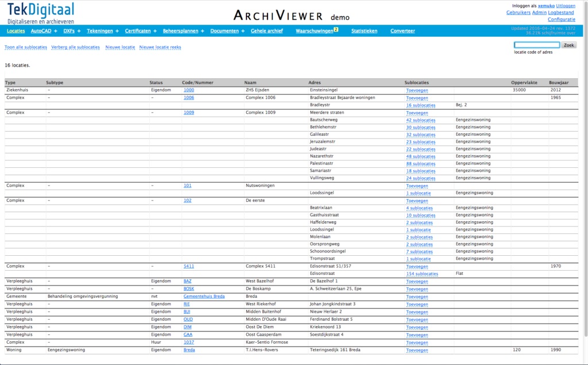This screenshot has width=588, height=365.
Task: Expand 42 sublocaties for Bautscherweg
Action: tap(421, 120)
